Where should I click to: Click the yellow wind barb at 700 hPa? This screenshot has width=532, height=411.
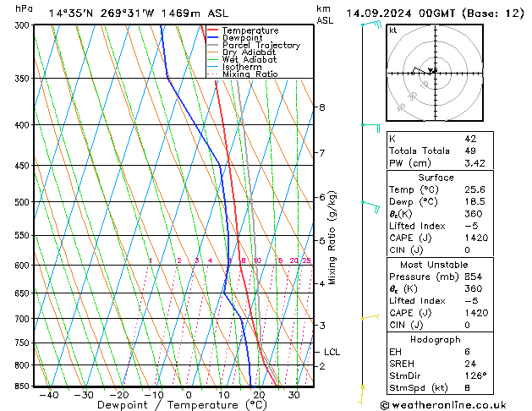[x=370, y=317]
